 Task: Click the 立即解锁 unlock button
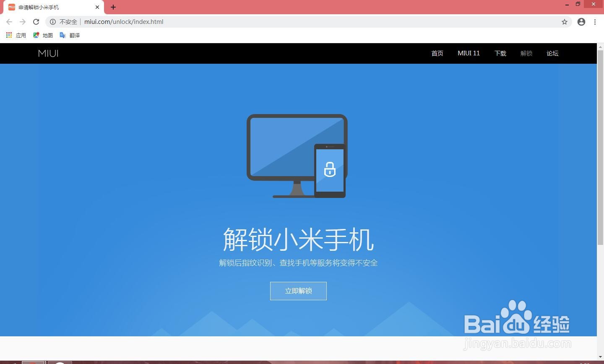(x=298, y=291)
